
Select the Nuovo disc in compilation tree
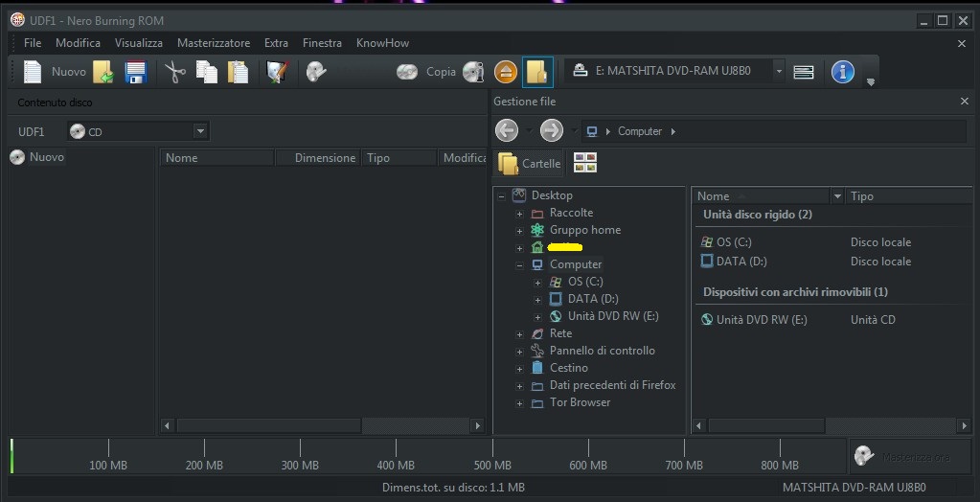coord(37,157)
